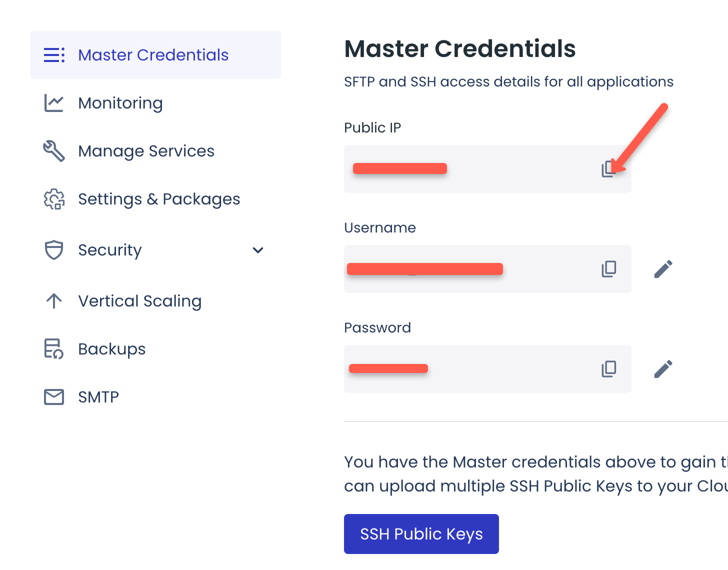Open the SMTP settings page
728x570 pixels.
(98, 396)
